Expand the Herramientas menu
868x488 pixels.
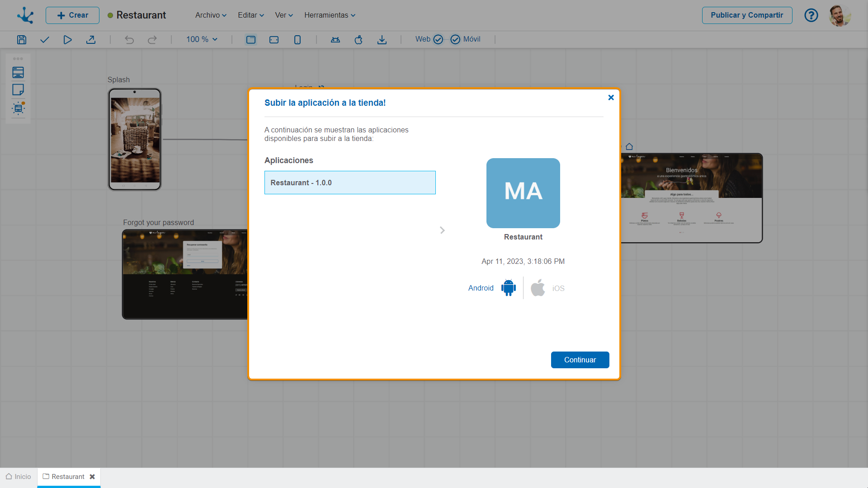pyautogui.click(x=330, y=15)
